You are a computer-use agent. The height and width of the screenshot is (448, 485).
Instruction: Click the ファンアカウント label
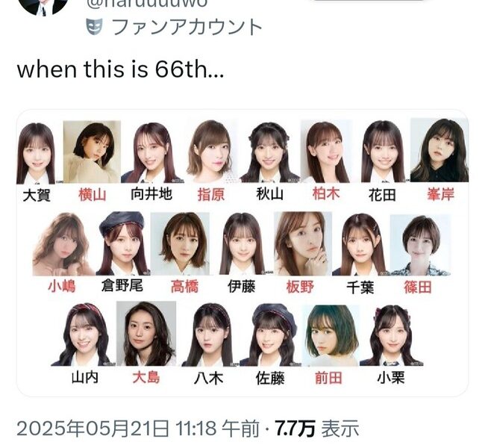coord(187,27)
